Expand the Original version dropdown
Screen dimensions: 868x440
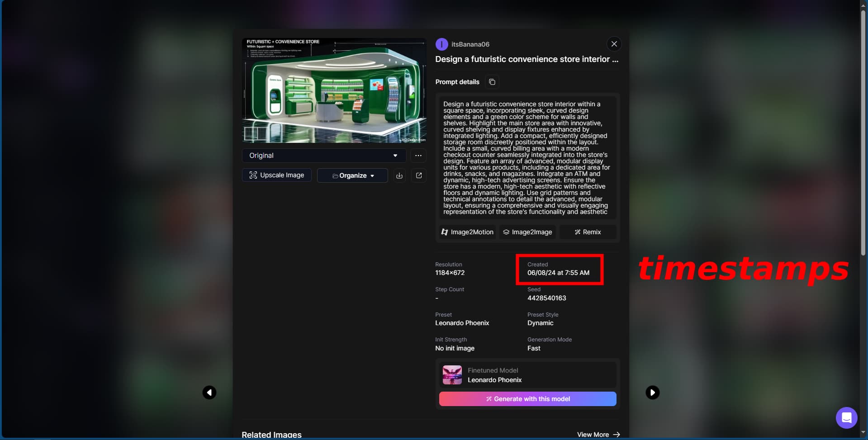[323, 156]
